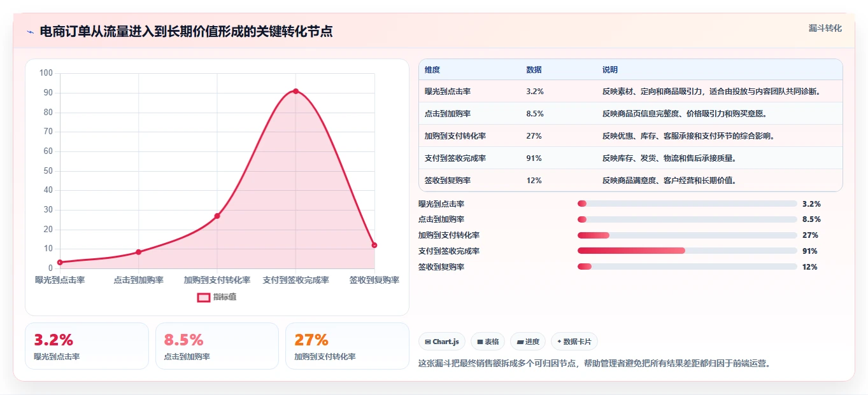Open the 8.5% 点击到加购率 data card
The height and width of the screenshot is (395, 868).
pos(217,346)
